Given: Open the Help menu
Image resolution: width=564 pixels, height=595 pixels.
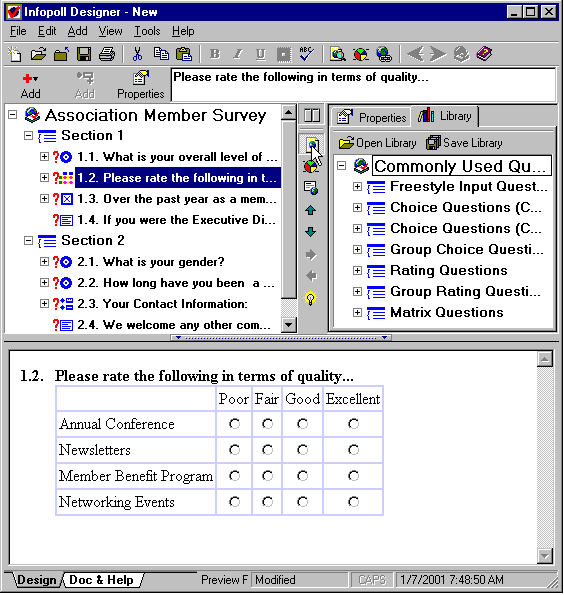Looking at the screenshot, I should tap(183, 31).
